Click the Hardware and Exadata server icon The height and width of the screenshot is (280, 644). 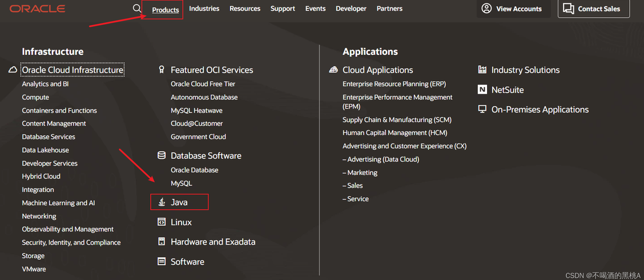[x=162, y=242]
